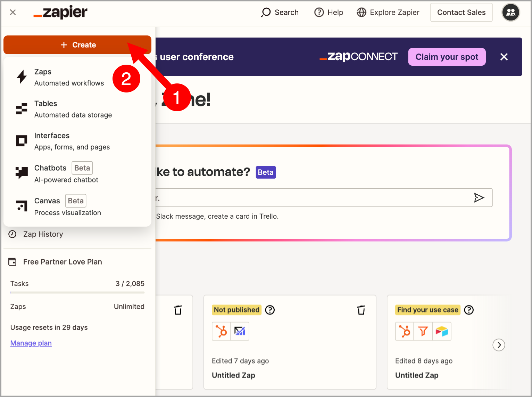Click help icon beside Find your use case

coord(469,310)
